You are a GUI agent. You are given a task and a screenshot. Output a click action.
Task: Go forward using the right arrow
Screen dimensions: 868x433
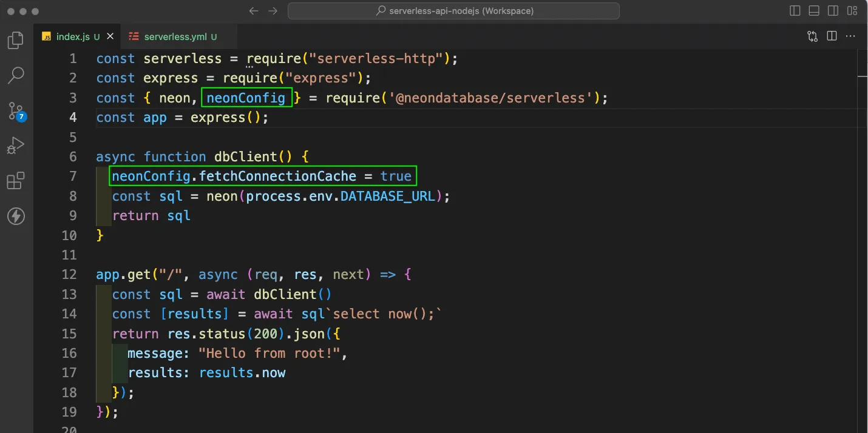click(273, 11)
